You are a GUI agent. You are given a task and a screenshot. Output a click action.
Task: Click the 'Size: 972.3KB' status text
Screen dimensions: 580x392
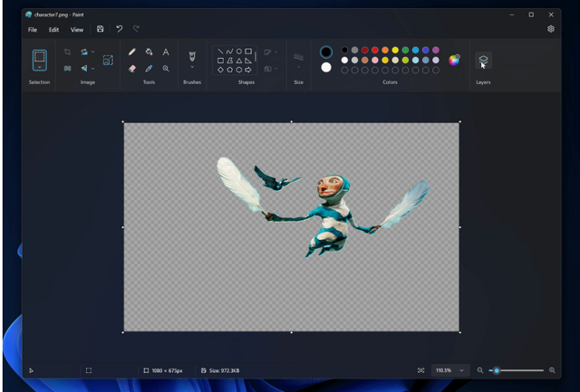225,370
